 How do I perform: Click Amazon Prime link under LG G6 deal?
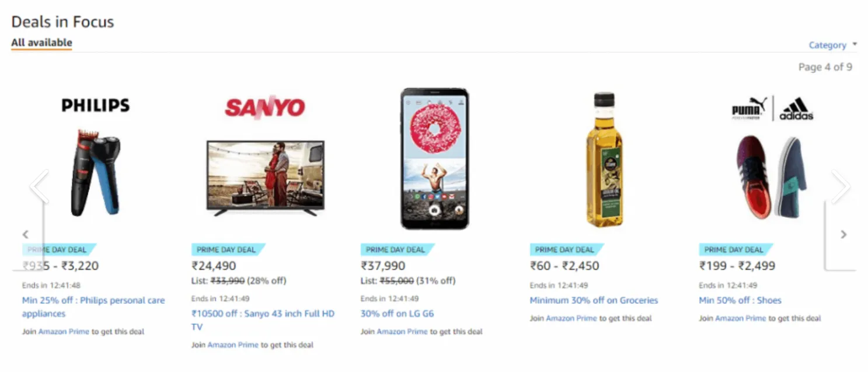[x=402, y=332]
